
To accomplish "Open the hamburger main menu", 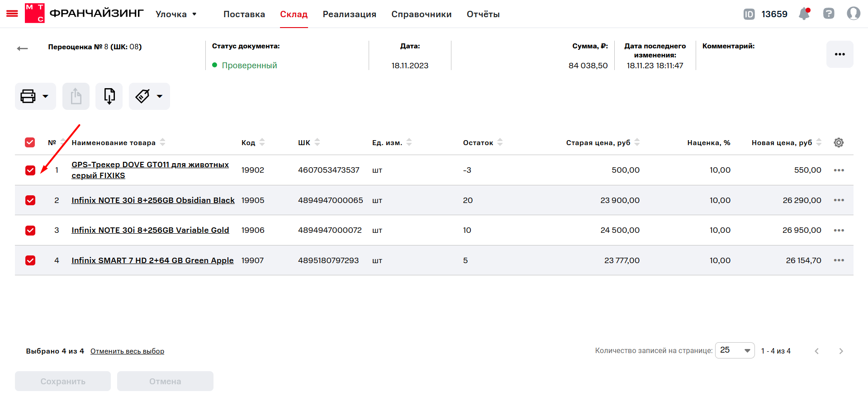I will tap(12, 14).
